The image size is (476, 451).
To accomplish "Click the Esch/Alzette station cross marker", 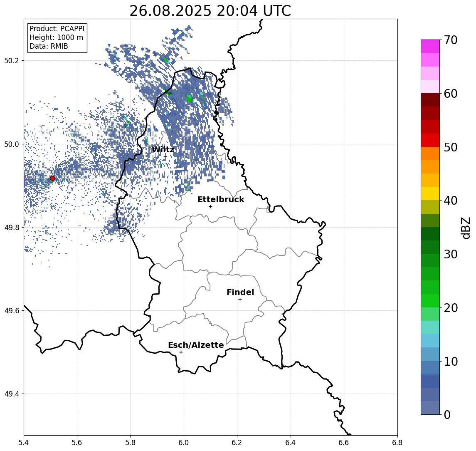I will click(181, 352).
